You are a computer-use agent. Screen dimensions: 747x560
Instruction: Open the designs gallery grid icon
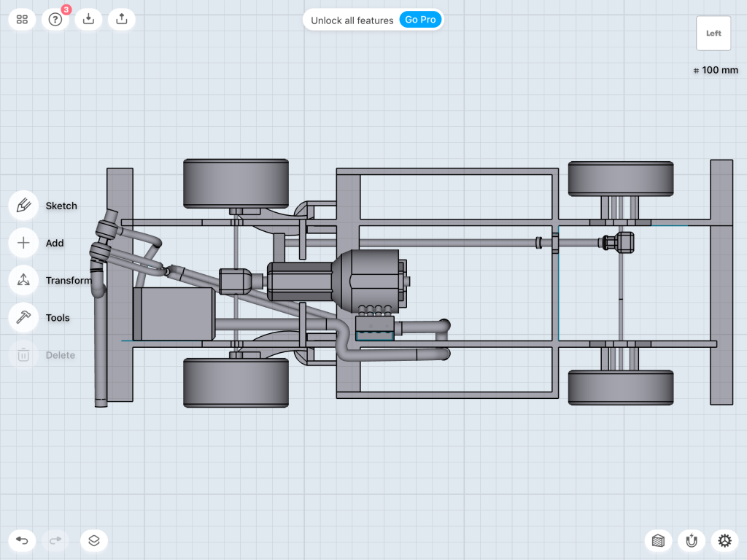(22, 20)
